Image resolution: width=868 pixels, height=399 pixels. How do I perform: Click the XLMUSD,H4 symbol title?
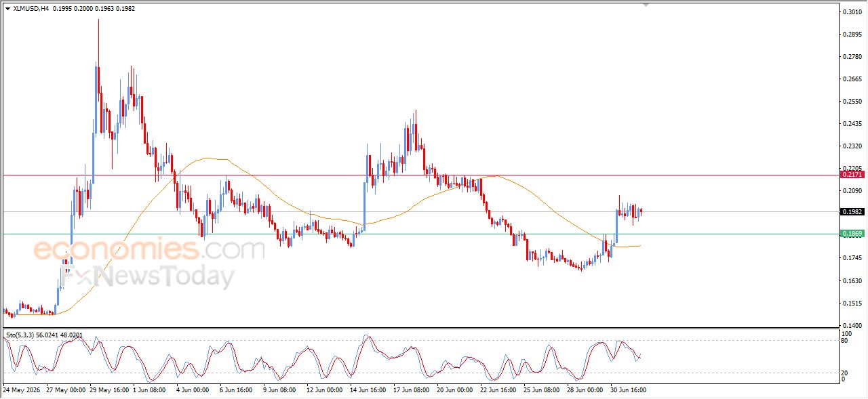coord(31,8)
